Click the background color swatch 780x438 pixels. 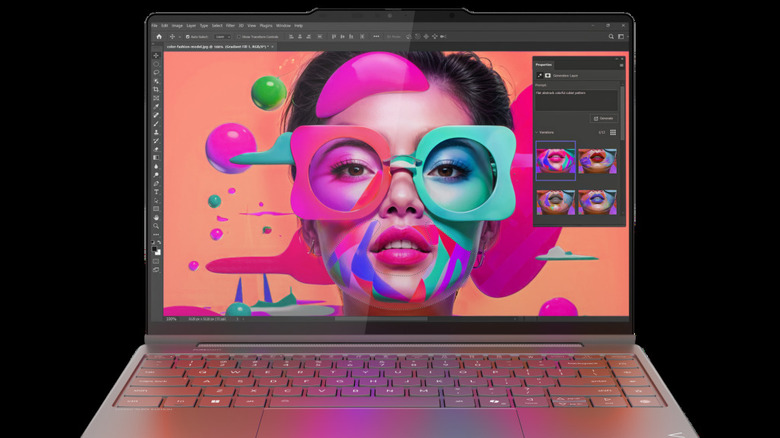click(x=158, y=253)
